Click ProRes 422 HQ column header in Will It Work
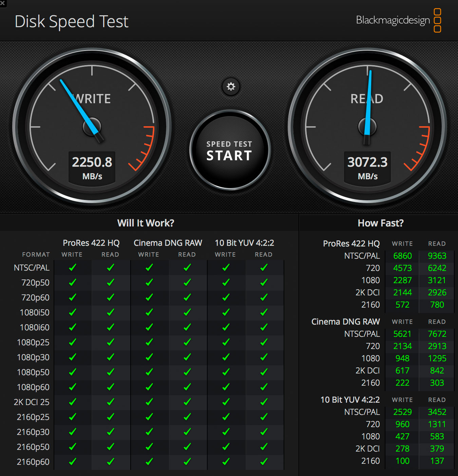458x476 pixels. [91, 243]
